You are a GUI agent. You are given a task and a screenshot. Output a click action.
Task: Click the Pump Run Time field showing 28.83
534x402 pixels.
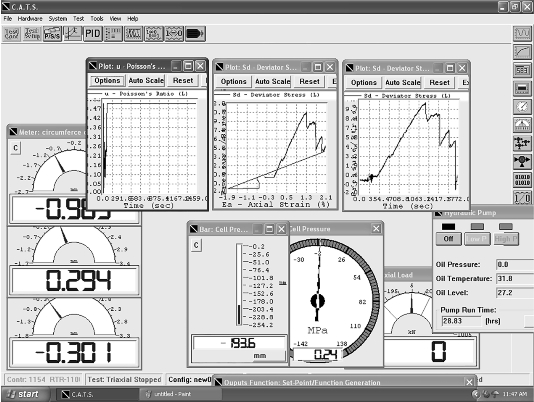click(x=462, y=321)
